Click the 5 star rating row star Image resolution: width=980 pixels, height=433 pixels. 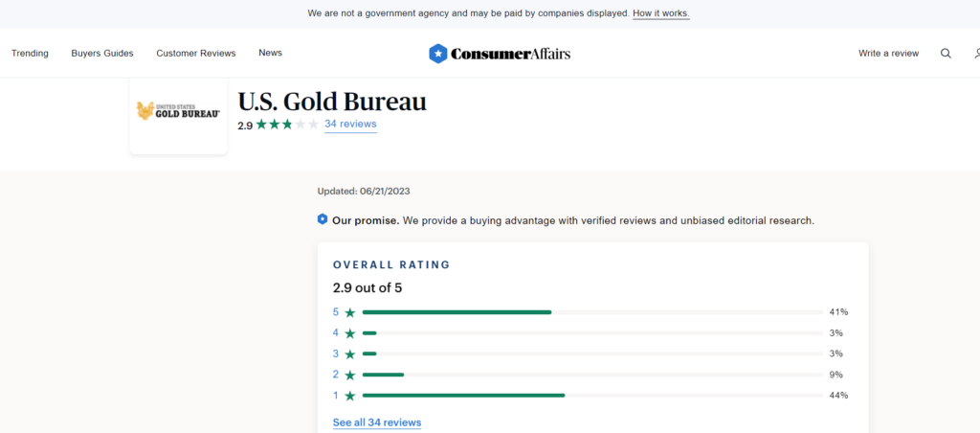350,312
